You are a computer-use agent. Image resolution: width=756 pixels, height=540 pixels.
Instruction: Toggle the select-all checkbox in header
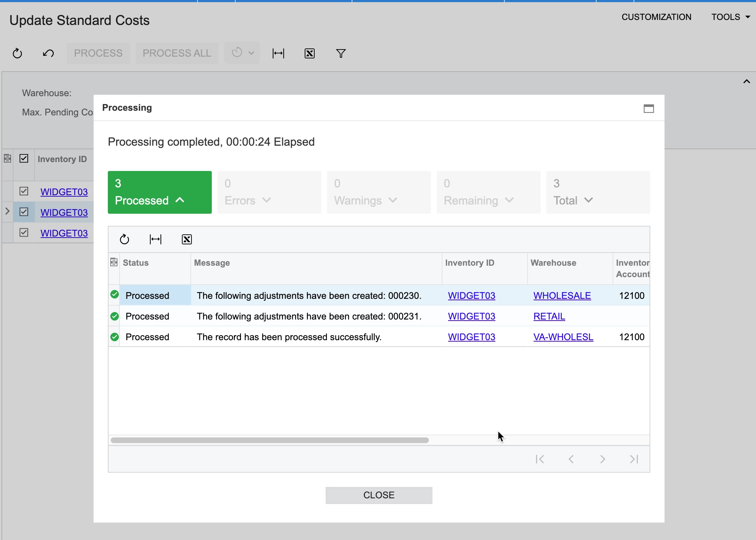point(24,159)
